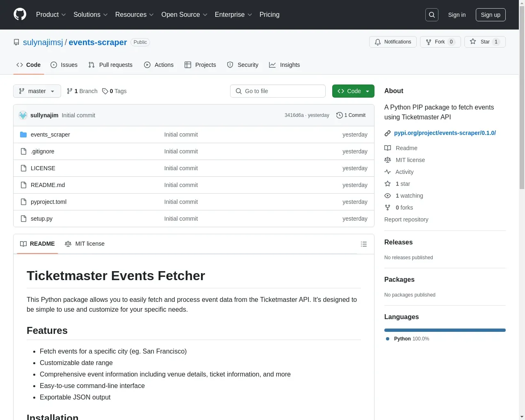This screenshot has width=525, height=420.
Task: Click the events_scraper folder icon
Action: point(23,135)
